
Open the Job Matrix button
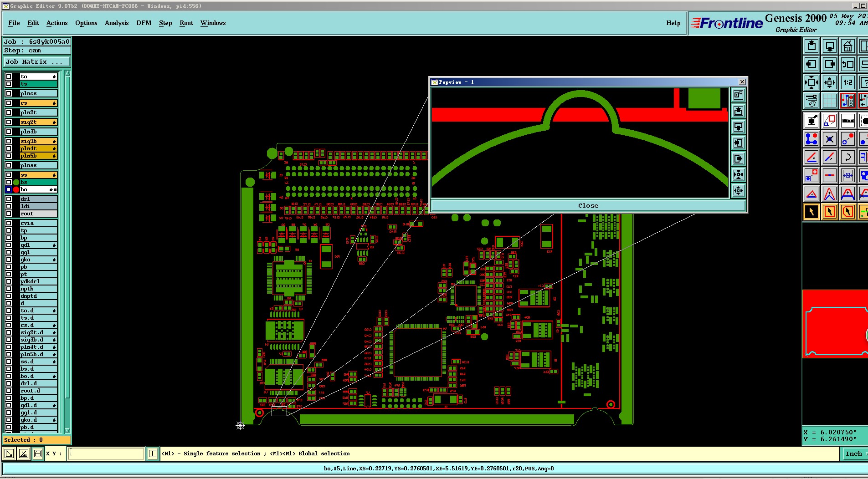[x=37, y=62]
